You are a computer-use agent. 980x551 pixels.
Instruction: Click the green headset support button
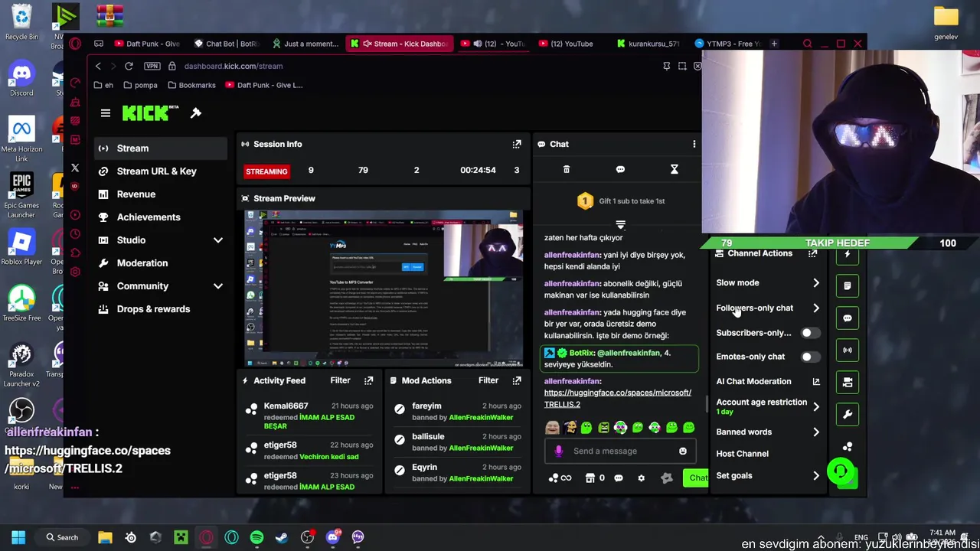(x=841, y=471)
